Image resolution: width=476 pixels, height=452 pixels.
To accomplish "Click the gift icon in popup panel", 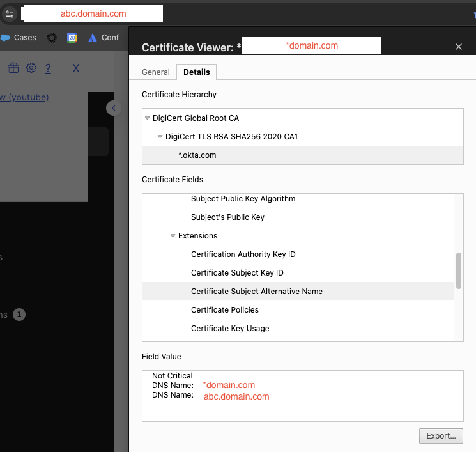I will click(x=13, y=68).
